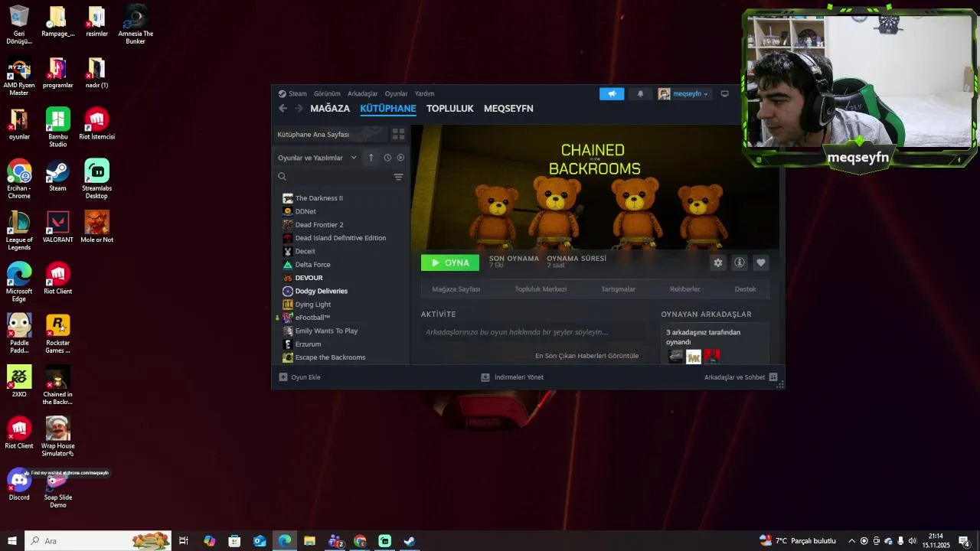This screenshot has width=980, height=551.
Task: Open the MEQSEYFN profile tab
Action: (x=508, y=109)
